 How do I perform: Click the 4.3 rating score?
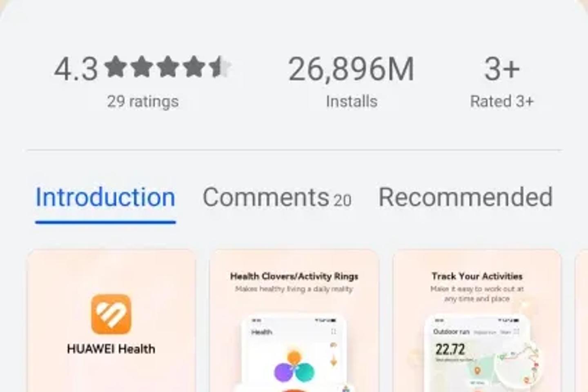pyautogui.click(x=76, y=69)
